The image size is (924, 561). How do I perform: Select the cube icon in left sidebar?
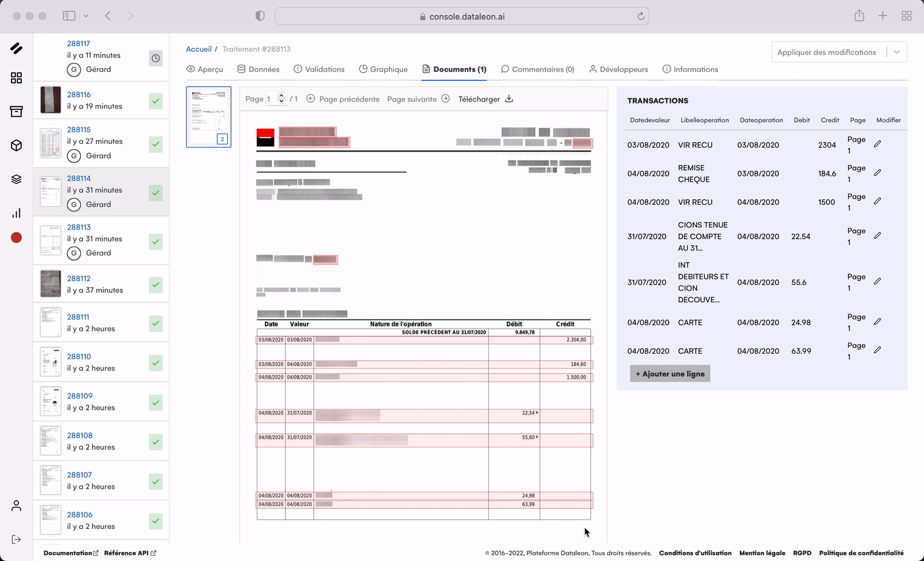(17, 146)
